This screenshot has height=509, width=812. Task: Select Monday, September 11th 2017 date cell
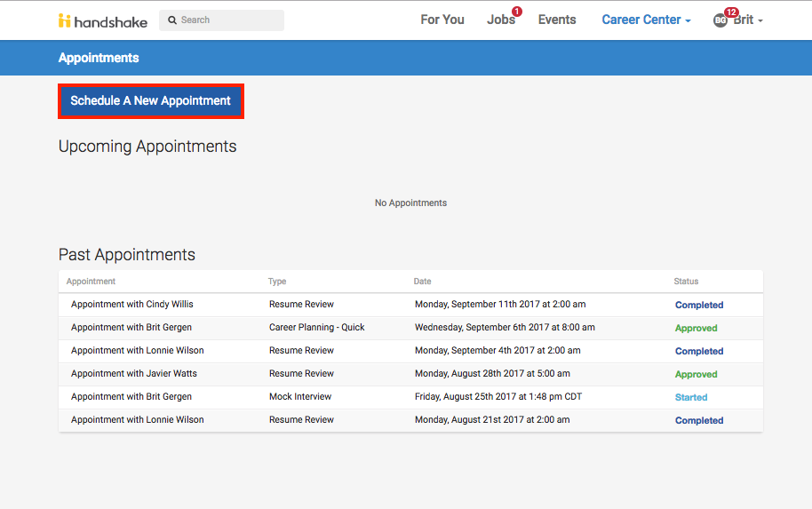coord(500,305)
